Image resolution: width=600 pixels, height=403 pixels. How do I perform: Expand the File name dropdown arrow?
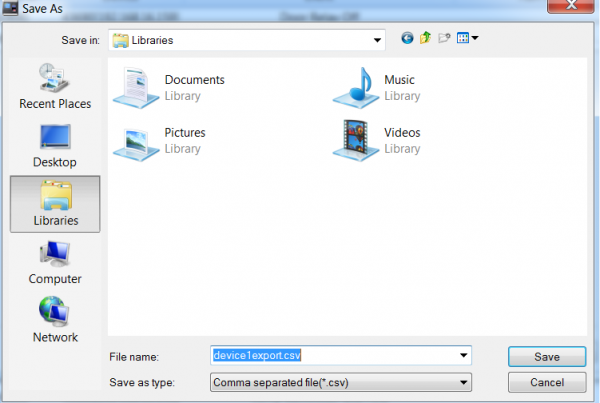click(x=463, y=356)
